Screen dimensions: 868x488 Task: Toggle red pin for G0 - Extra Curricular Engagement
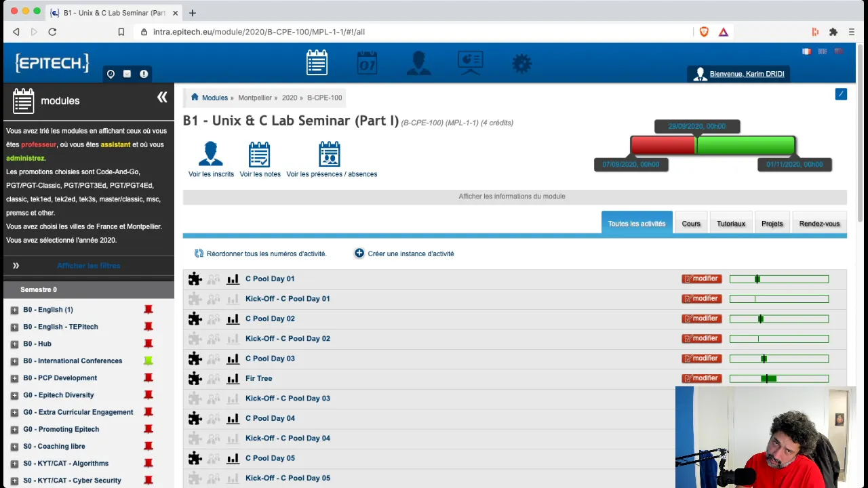tap(149, 412)
